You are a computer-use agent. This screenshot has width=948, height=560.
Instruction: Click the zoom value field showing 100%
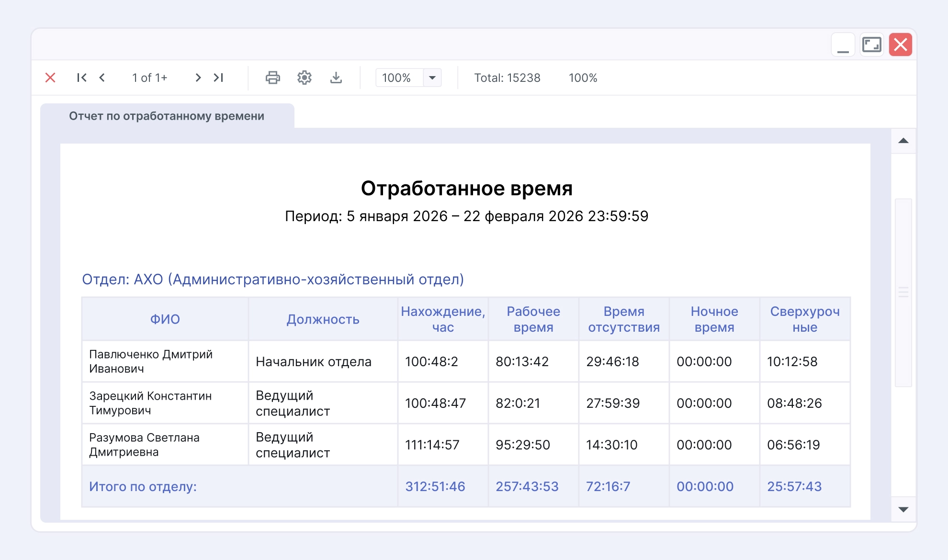click(x=399, y=78)
